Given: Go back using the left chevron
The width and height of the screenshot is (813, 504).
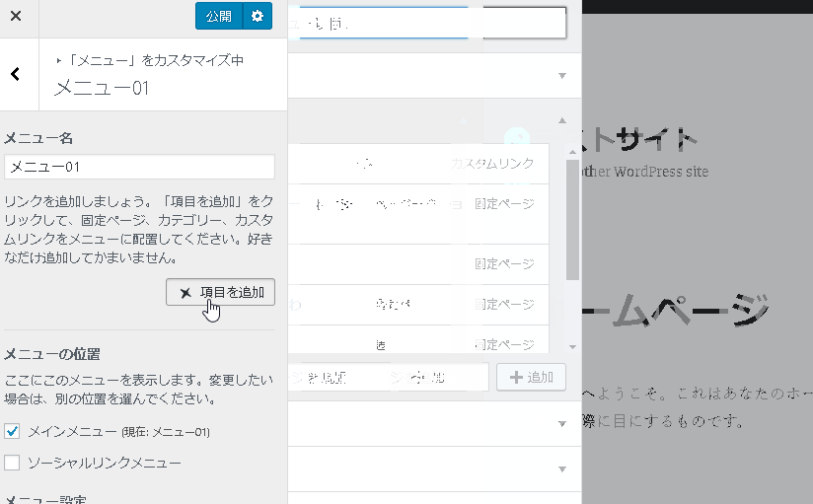Looking at the screenshot, I should pos(16,75).
